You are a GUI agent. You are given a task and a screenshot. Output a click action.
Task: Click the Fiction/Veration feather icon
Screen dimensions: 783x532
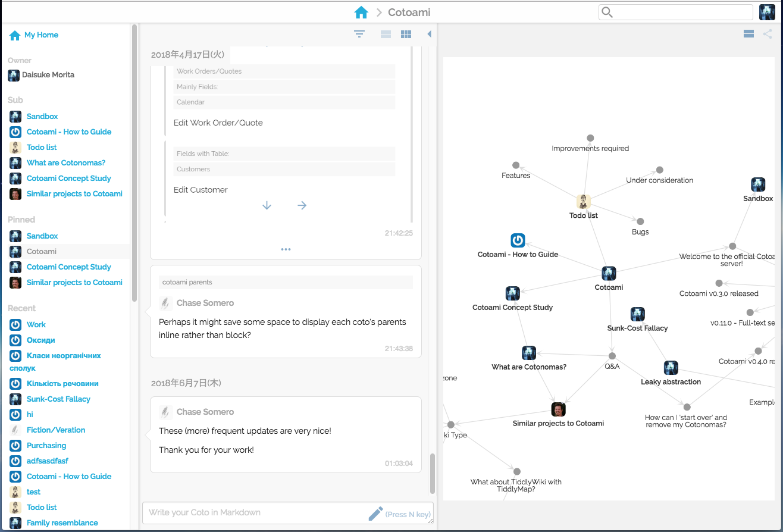(x=15, y=430)
